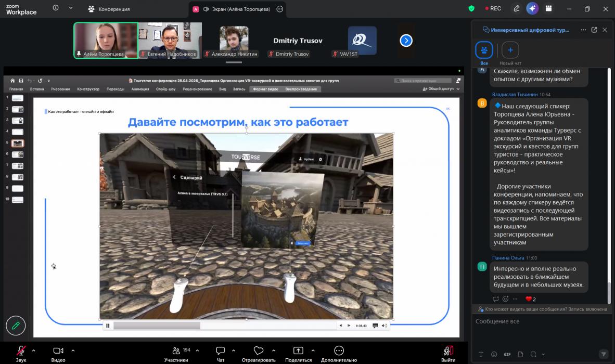The height and width of the screenshot is (364, 615).
Task: Click the green encryption shield icon
Action: pyautogui.click(x=471, y=8)
